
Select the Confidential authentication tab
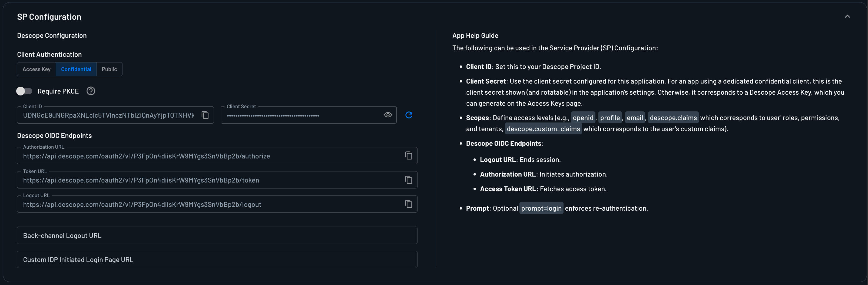pos(76,69)
